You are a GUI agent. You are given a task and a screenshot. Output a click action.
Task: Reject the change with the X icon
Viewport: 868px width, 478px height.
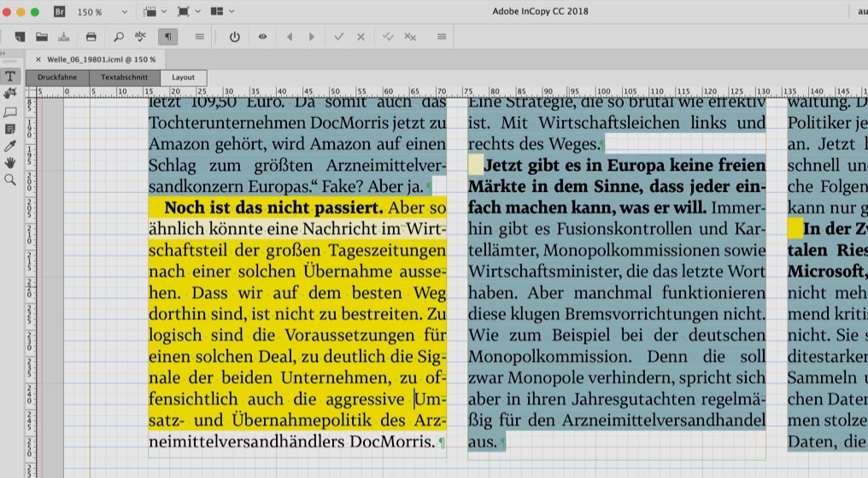[361, 37]
